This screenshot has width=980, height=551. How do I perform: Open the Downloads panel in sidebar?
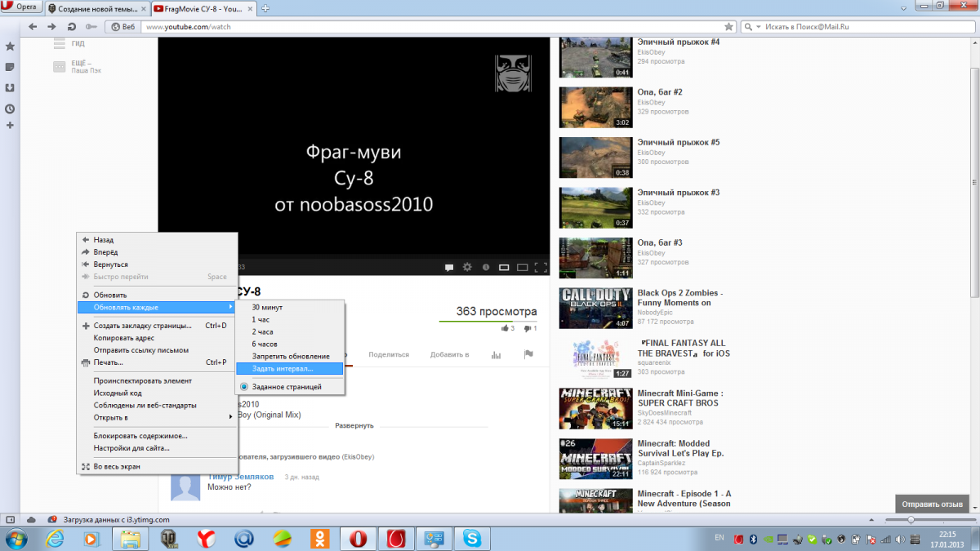(10, 87)
